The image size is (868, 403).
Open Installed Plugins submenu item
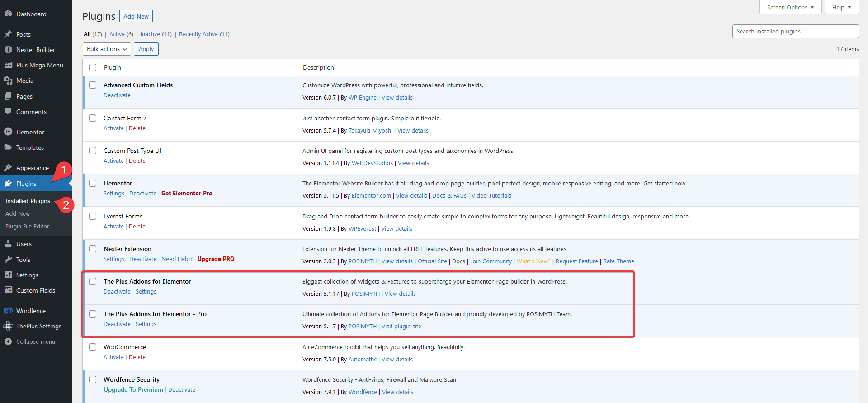(x=28, y=201)
